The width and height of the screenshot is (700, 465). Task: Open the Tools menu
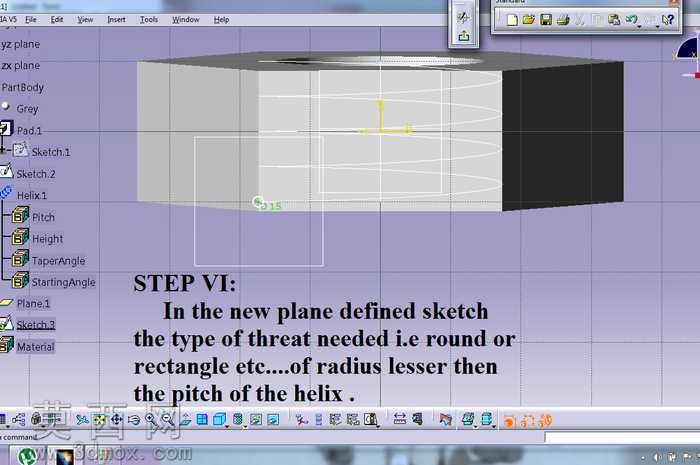[x=149, y=20]
